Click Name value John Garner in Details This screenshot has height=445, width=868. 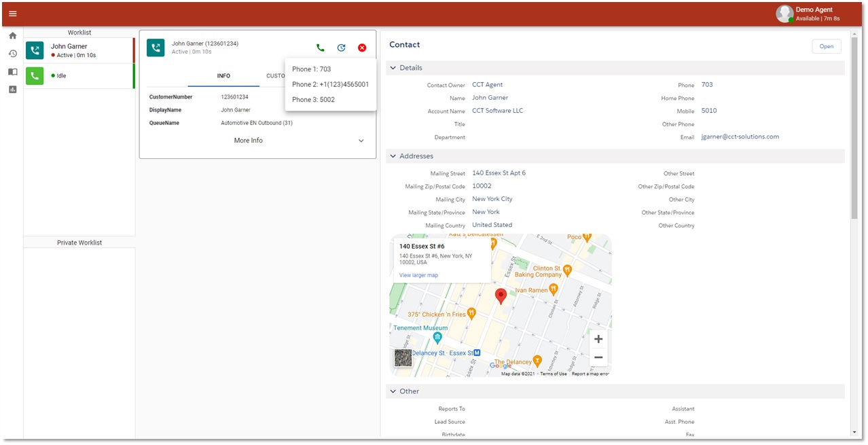pos(490,98)
